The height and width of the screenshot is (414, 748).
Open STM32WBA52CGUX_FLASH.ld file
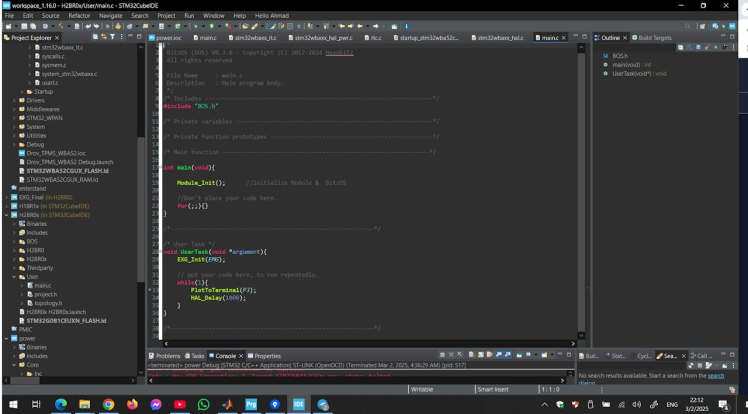click(67, 170)
